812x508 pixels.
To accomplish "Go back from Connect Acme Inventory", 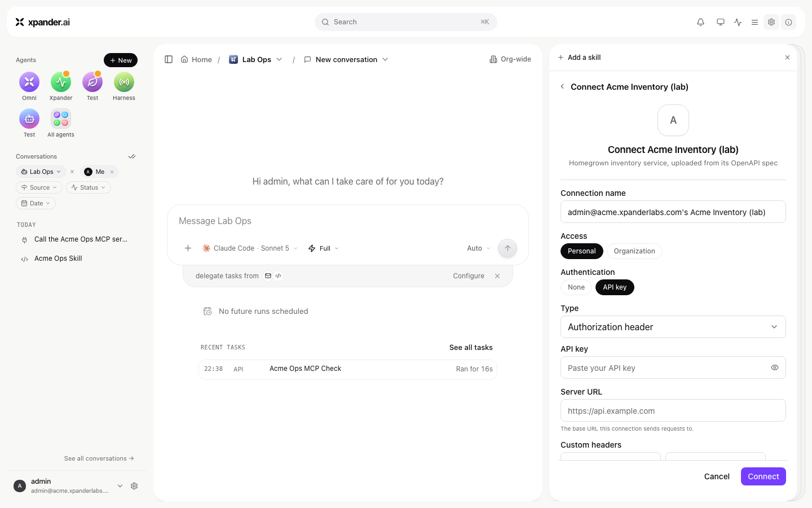I will coord(562,87).
